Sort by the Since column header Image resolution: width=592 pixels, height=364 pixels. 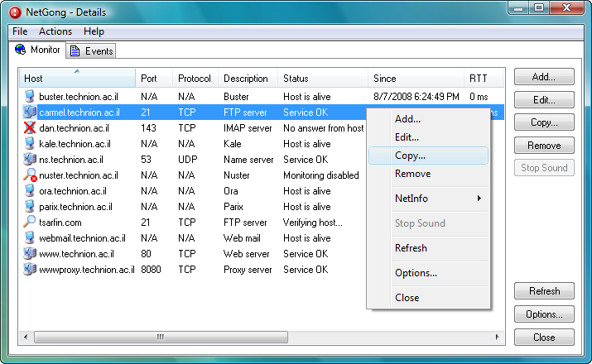[416, 78]
